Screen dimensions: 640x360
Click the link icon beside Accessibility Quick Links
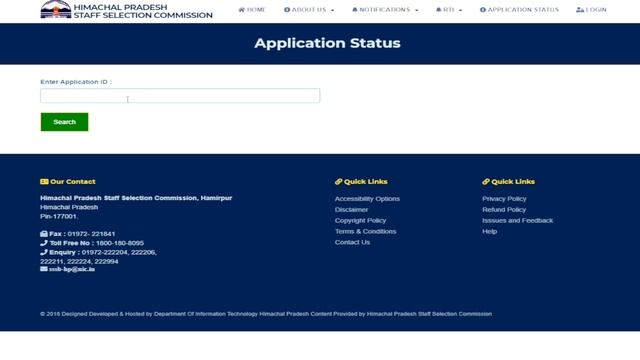[338, 182]
